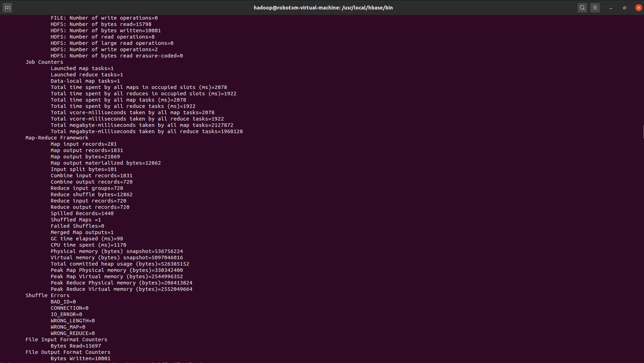This screenshot has height=363, width=644.
Task: Click the "Map input records=281" line
Action: click(x=84, y=144)
